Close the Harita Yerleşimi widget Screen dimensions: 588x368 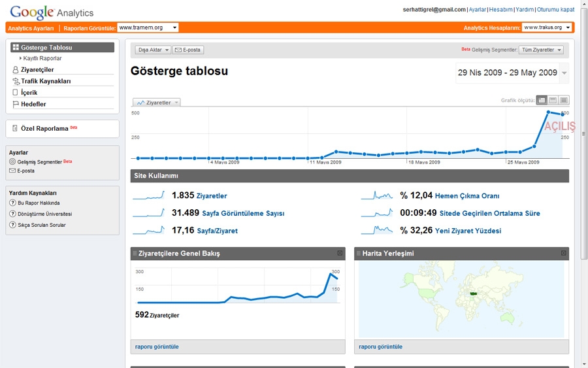coord(563,253)
